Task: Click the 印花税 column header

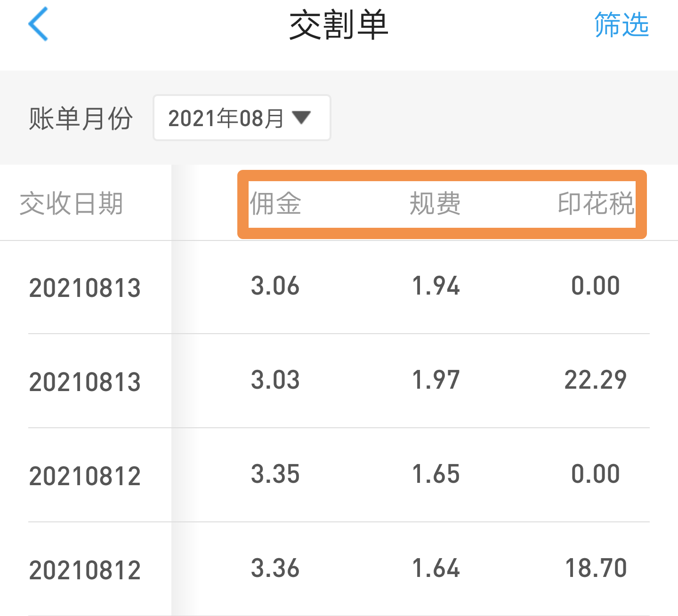Action: (596, 204)
